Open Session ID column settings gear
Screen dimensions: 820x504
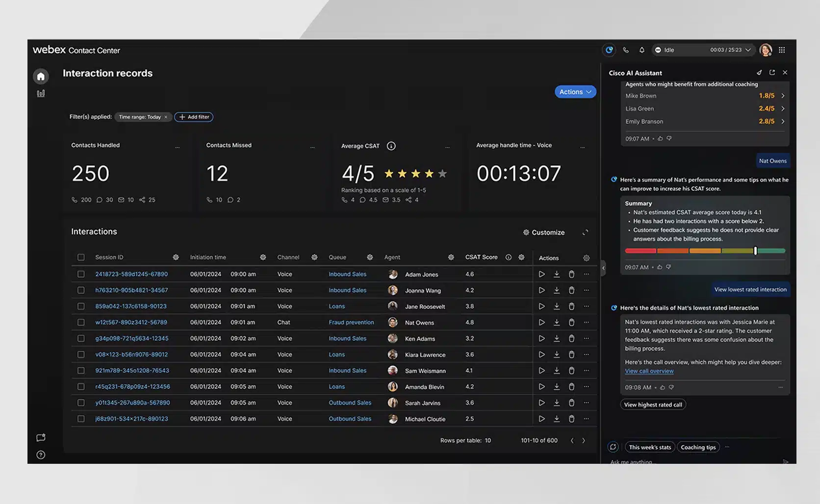point(176,257)
